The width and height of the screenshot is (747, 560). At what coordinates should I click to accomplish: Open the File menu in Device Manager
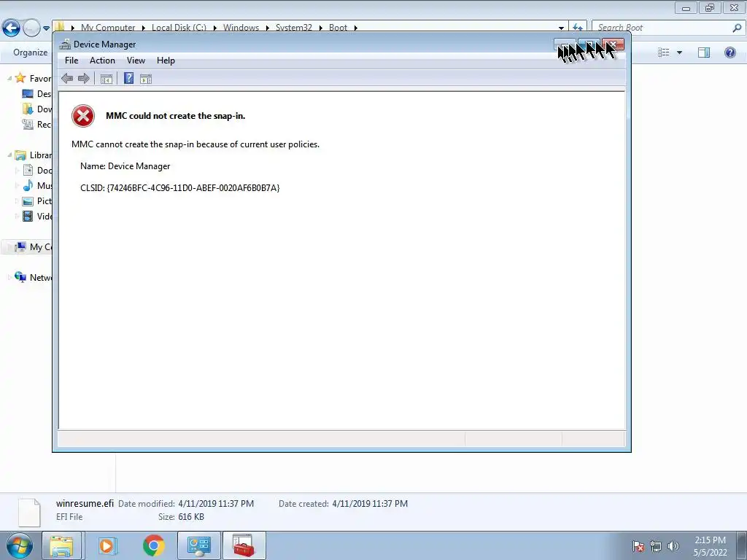click(71, 61)
